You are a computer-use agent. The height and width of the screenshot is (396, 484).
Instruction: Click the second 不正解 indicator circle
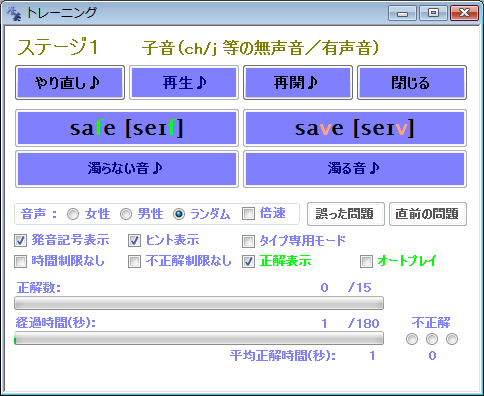[x=432, y=339]
